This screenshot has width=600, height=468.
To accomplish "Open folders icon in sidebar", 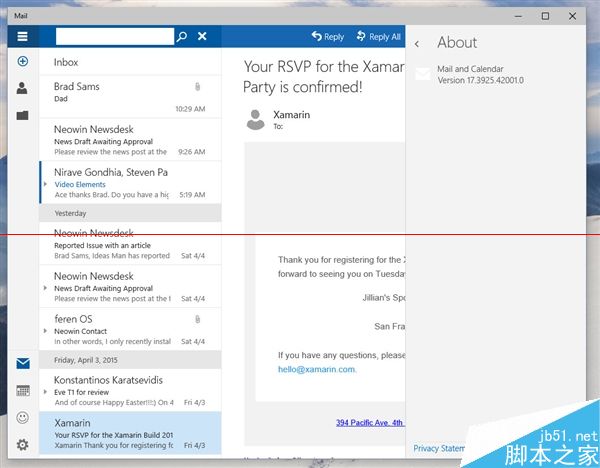I will click(23, 115).
